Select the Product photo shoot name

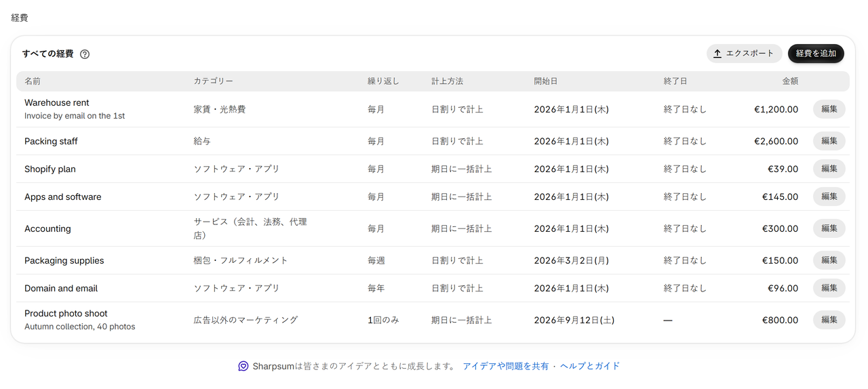click(x=66, y=314)
